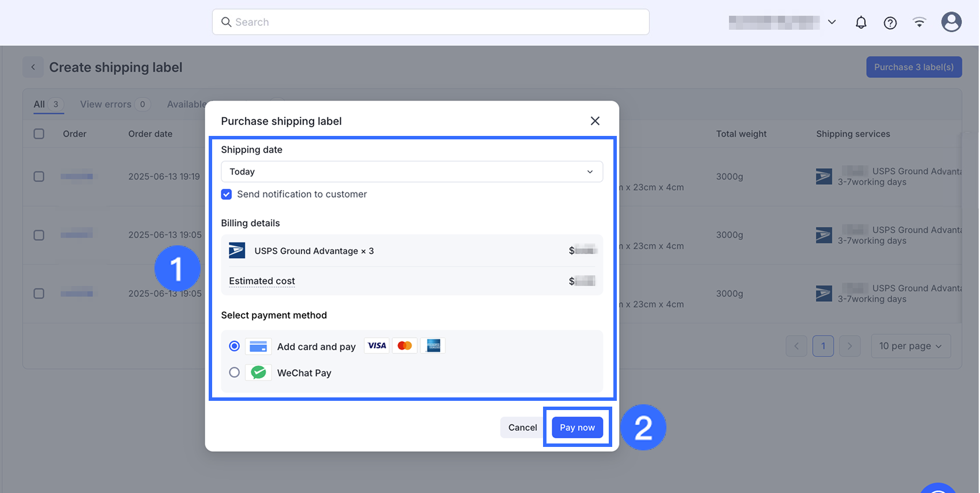Click the wifi connection status icon
980x493 pixels.
pos(919,22)
